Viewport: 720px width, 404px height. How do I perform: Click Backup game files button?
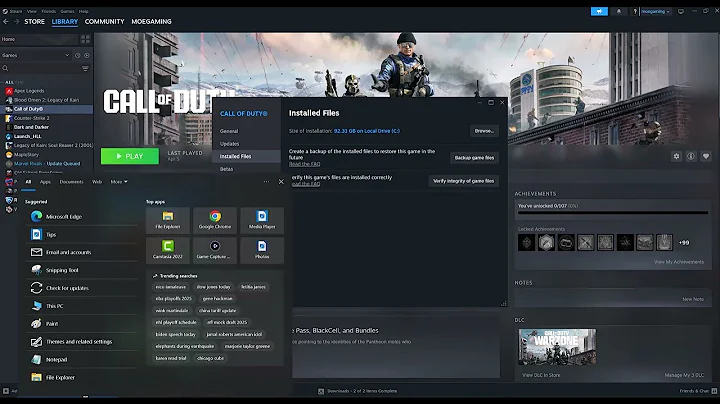coord(474,157)
